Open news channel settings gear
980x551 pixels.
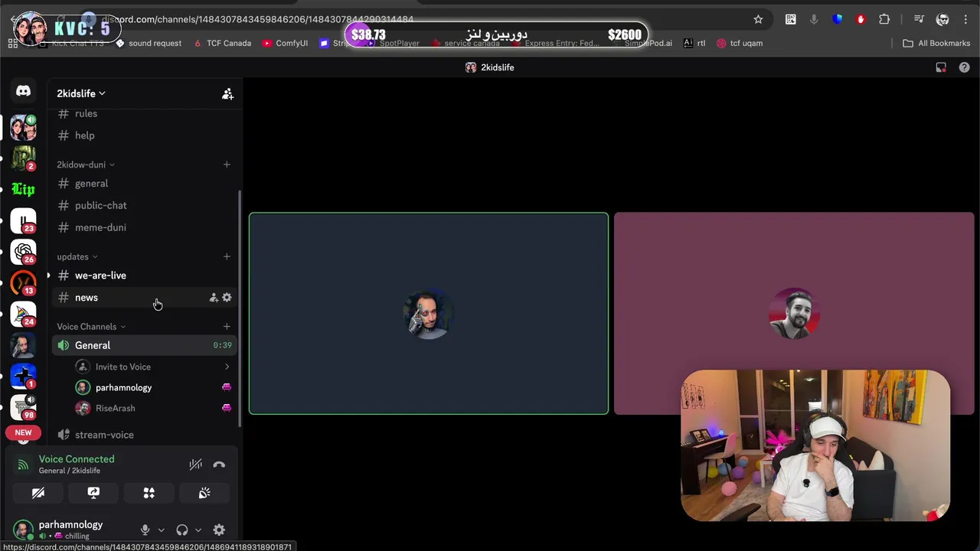(x=227, y=298)
